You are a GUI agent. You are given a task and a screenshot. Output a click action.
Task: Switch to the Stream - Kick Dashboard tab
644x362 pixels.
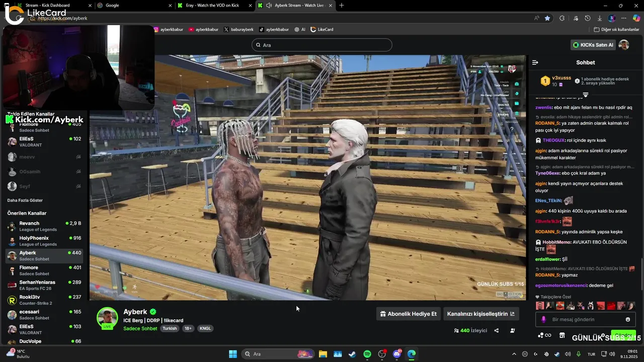tap(48, 6)
